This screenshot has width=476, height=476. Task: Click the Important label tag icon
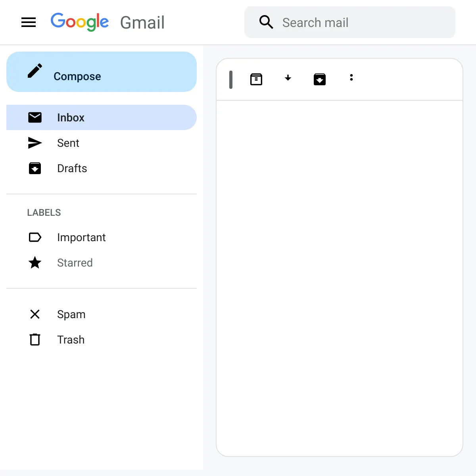click(x=35, y=237)
